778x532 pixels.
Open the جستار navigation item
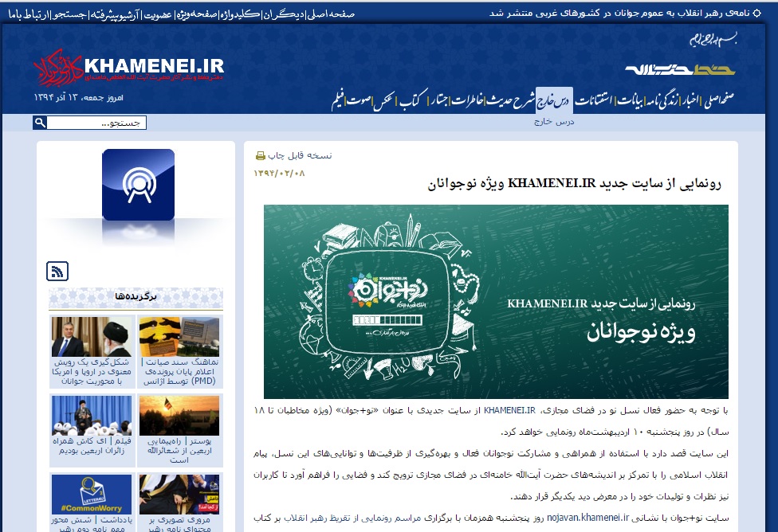[x=439, y=100]
